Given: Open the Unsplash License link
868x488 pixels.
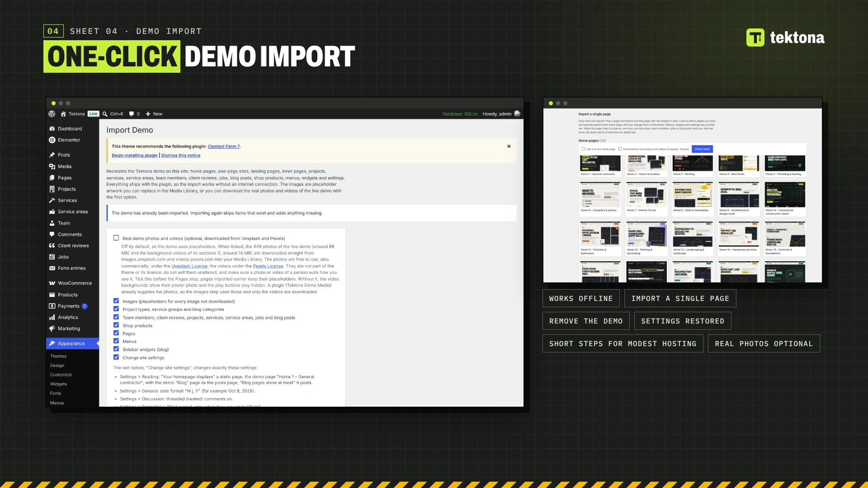Looking at the screenshot, I should [189, 266].
